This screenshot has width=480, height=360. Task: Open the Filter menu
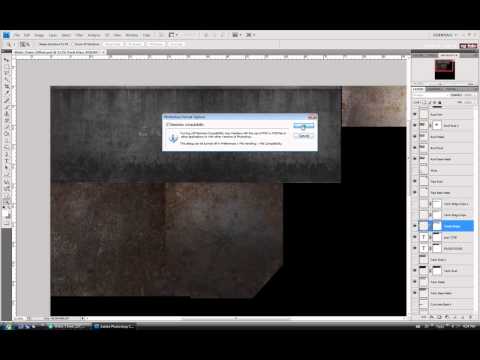[x=79, y=35]
